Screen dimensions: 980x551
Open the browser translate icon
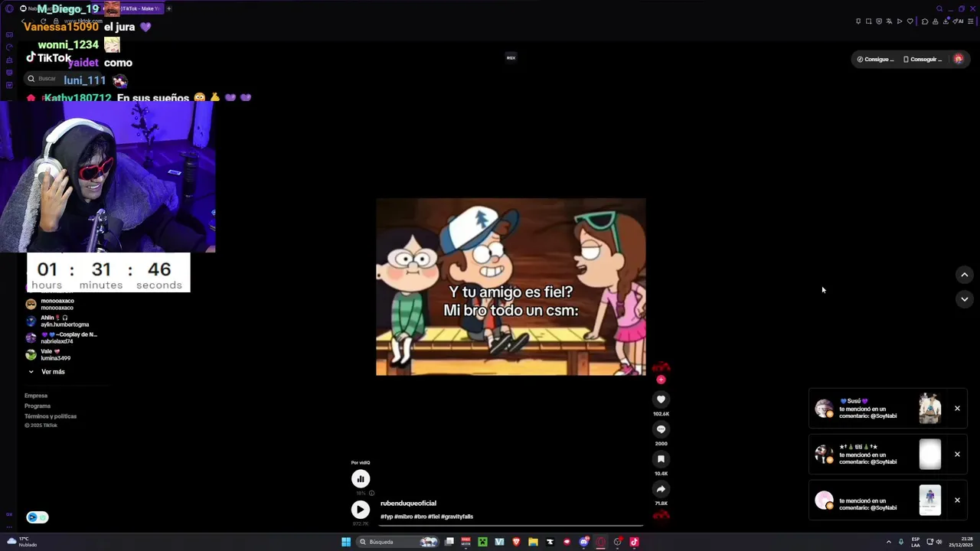click(x=889, y=21)
